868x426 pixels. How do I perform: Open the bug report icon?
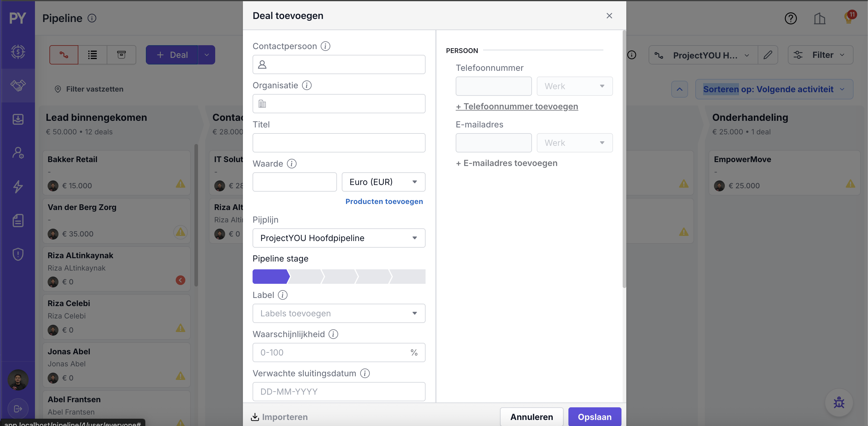click(x=839, y=403)
